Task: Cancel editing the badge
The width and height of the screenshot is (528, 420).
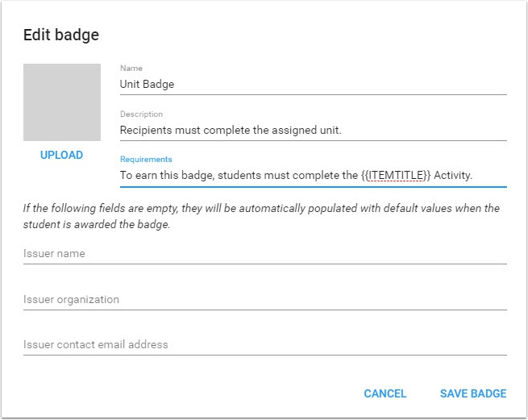Action: [x=385, y=393]
